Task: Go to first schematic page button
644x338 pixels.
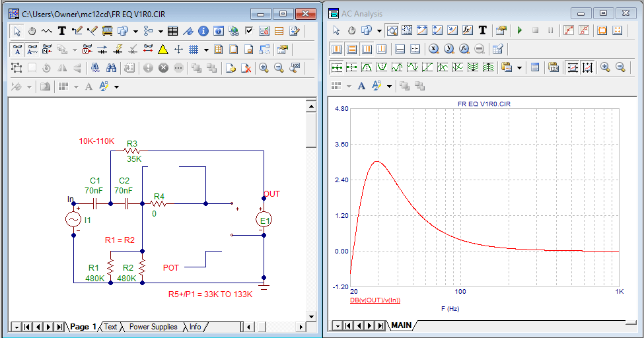Action: pos(27,327)
